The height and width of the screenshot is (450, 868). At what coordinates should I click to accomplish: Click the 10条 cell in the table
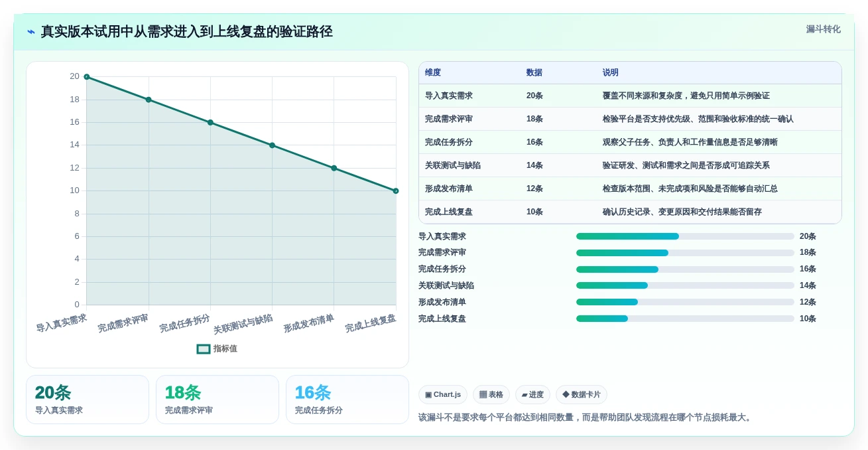pos(534,212)
